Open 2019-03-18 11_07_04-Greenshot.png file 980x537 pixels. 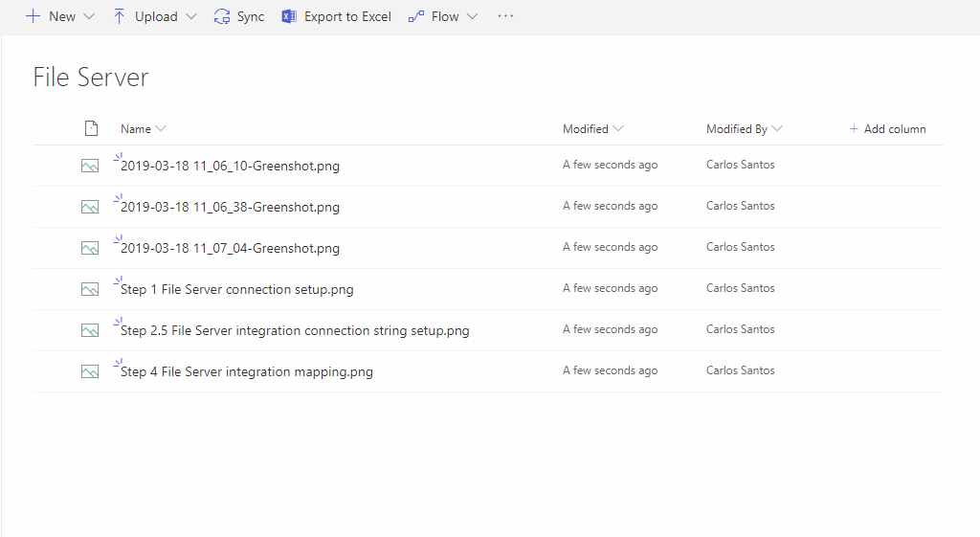[230, 248]
